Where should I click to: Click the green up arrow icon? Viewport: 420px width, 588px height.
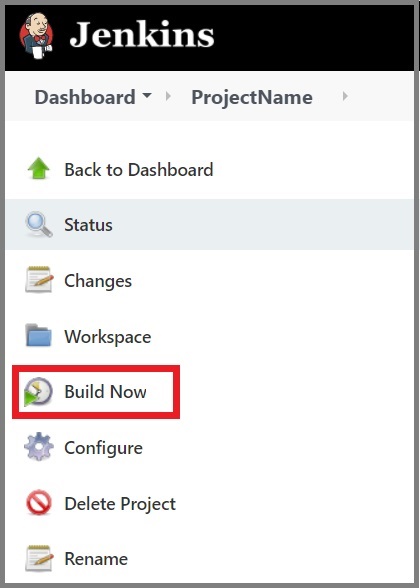click(39, 168)
